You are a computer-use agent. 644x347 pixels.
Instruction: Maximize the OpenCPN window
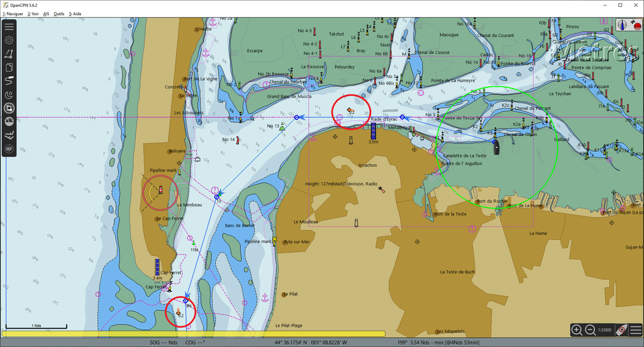(620, 5)
